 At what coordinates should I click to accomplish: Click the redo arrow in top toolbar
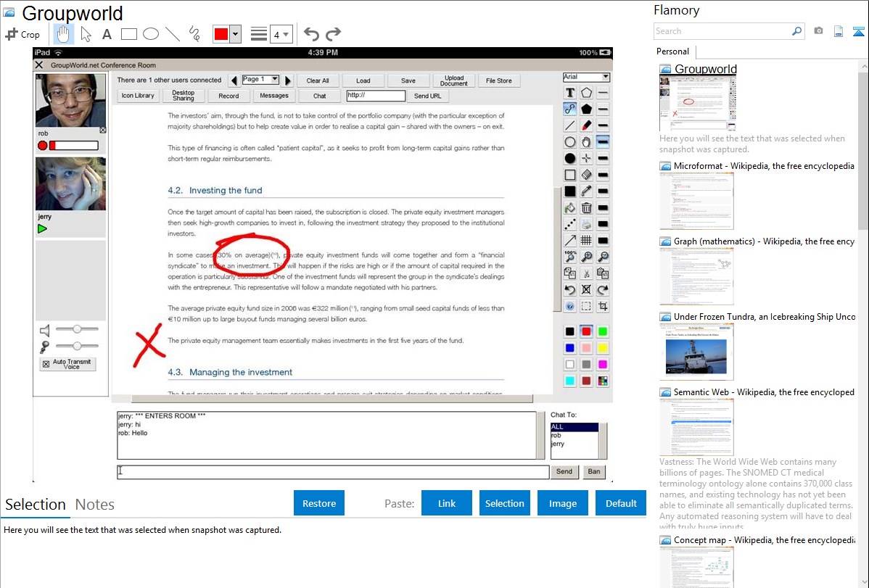tap(333, 34)
